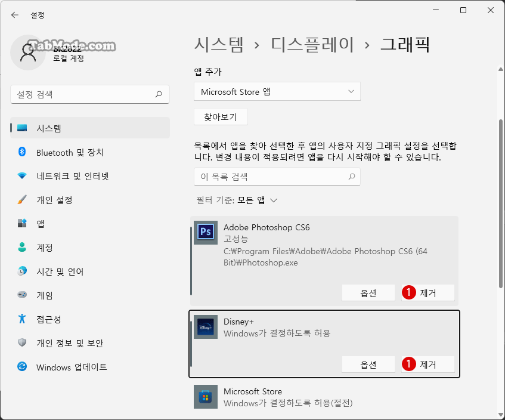Click the scrollbar down arrow
Image resolution: width=505 pixels, height=420 pixels.
coord(500,415)
